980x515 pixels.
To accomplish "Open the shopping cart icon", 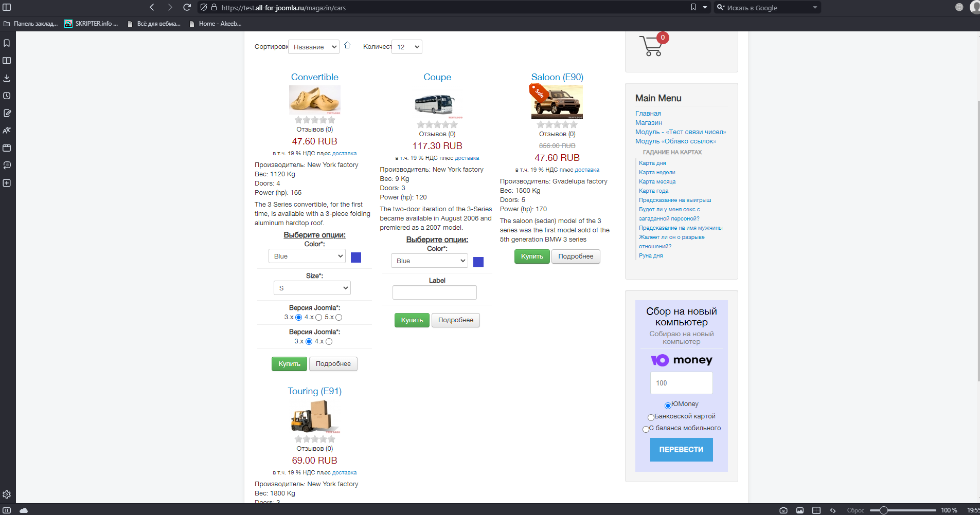I will [x=651, y=46].
